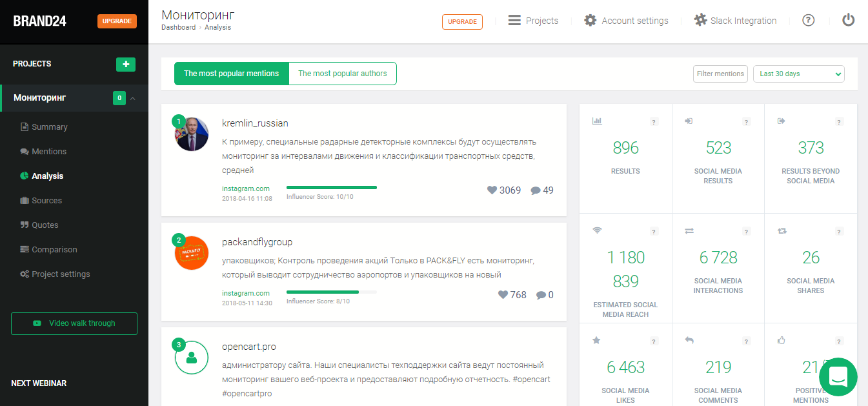The height and width of the screenshot is (406, 868).
Task: Click the Мониторинг project counter badge
Action: [119, 98]
